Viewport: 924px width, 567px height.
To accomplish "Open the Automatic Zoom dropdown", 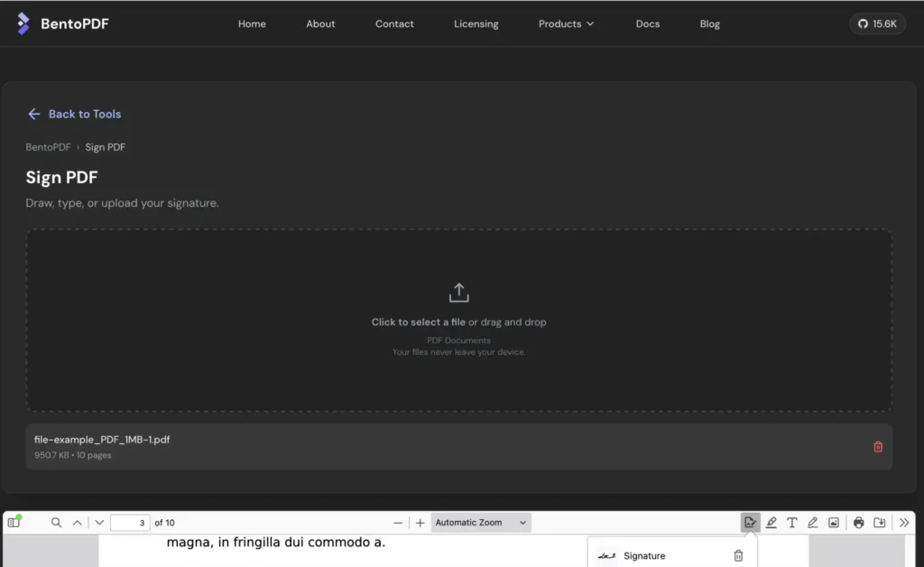I will 480,522.
